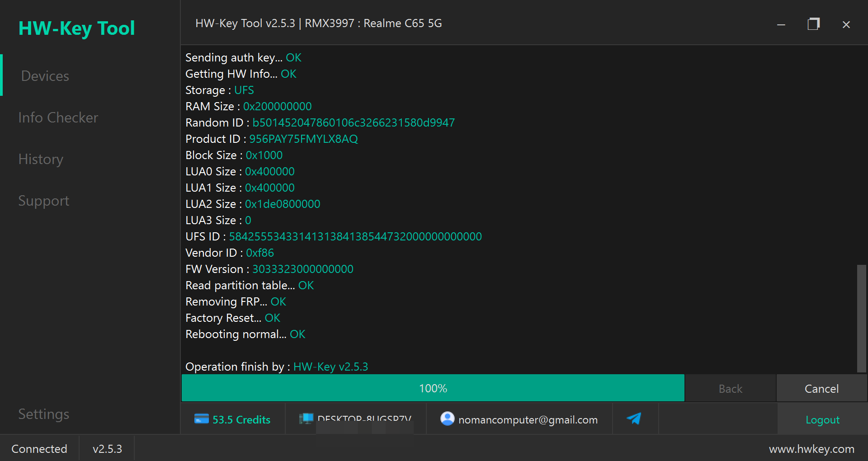Click the Factory Reset... OK line
868x461 pixels.
[x=233, y=318]
